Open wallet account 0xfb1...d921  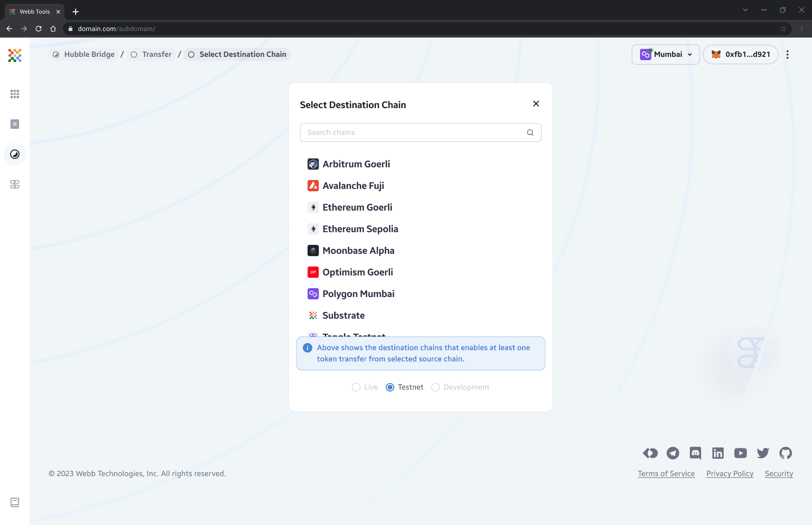(741, 55)
